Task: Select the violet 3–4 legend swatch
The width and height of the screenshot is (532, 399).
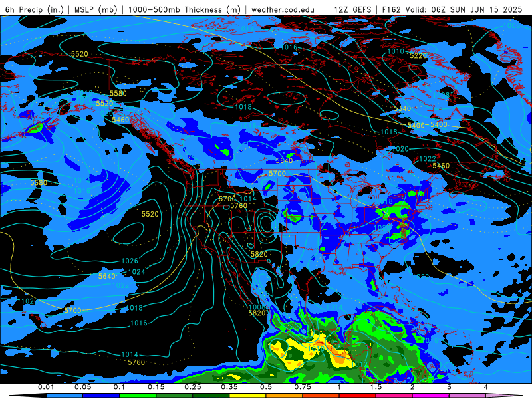Action: coord(467,396)
